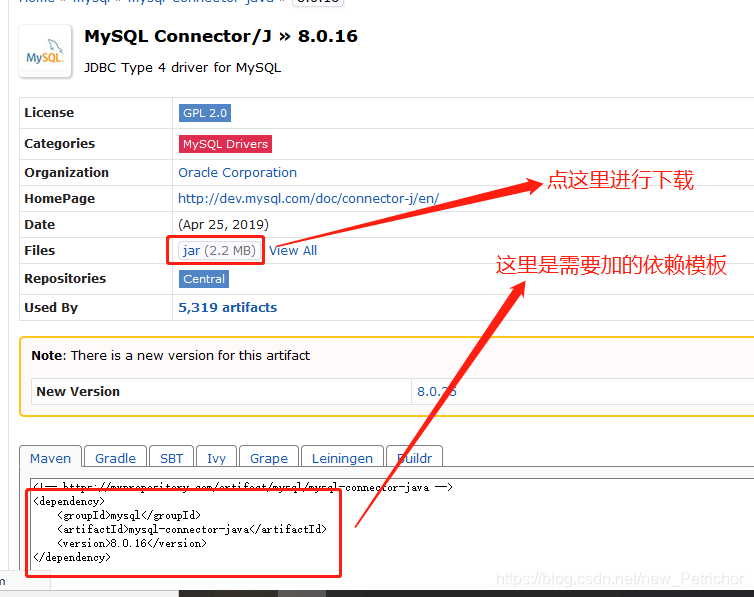
Task: Click the View All files link
Action: click(x=293, y=250)
